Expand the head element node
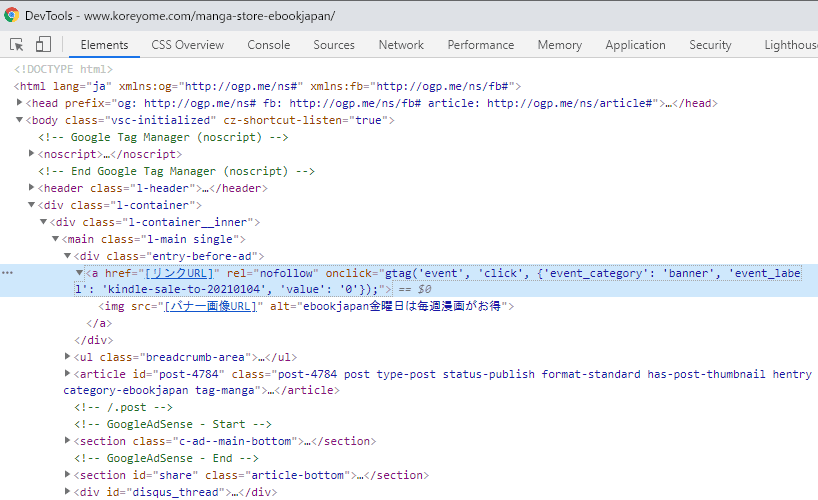 pos(19,103)
